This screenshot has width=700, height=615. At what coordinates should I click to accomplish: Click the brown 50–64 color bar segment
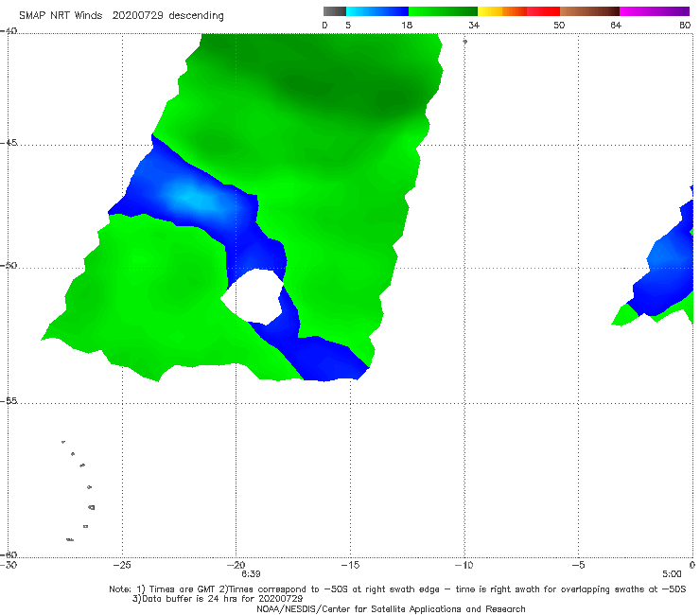tap(589, 11)
